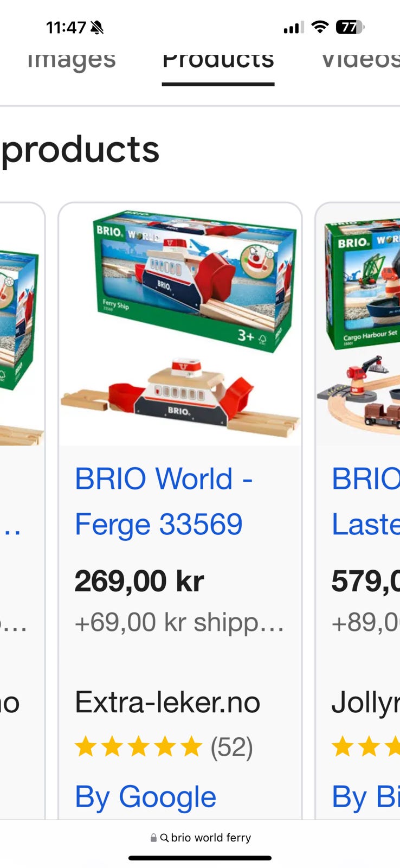
Task: Tap the lock icon in address bar
Action: [x=154, y=838]
